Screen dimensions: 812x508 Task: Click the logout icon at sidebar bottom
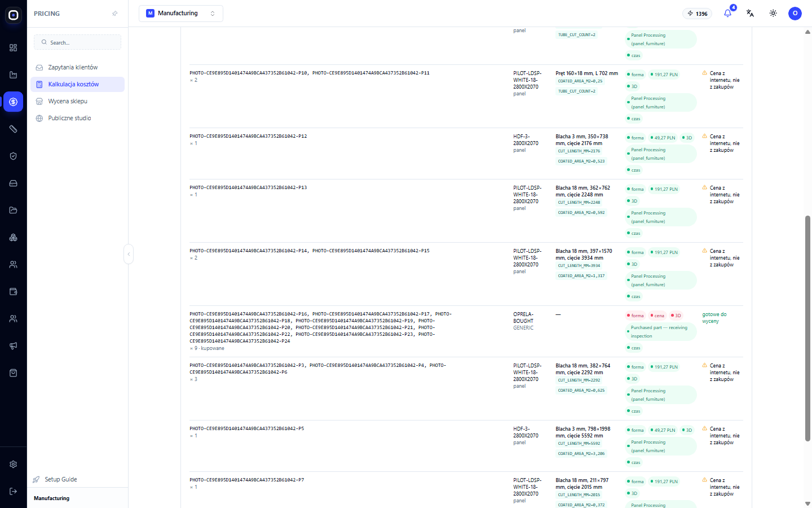pyautogui.click(x=14, y=492)
